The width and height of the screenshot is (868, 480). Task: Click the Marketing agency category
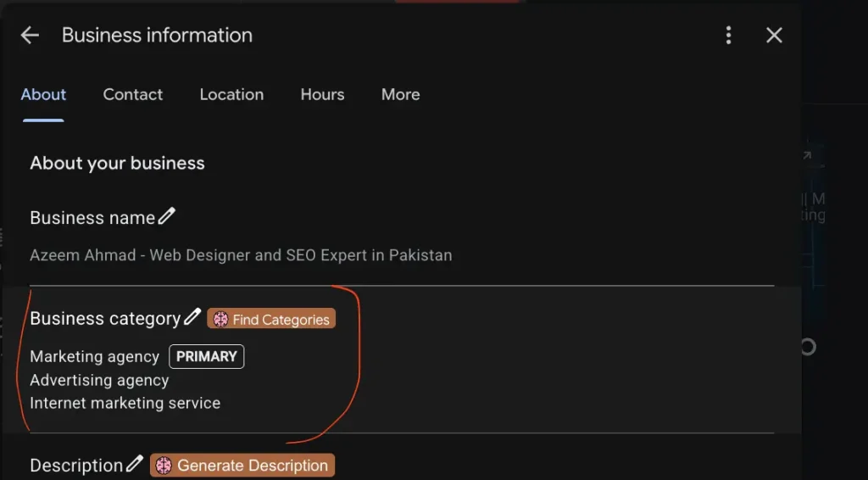95,356
